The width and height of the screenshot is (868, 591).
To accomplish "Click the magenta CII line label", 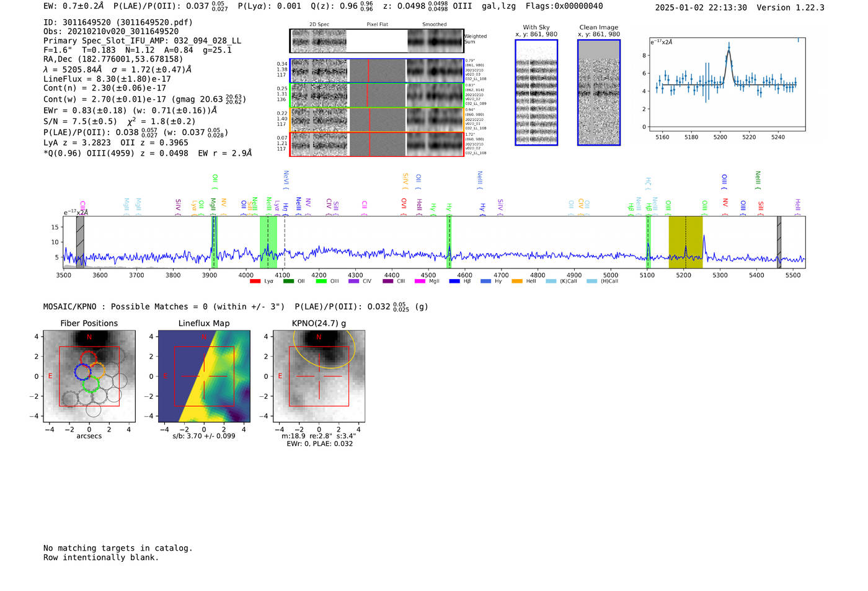I will (x=365, y=207).
